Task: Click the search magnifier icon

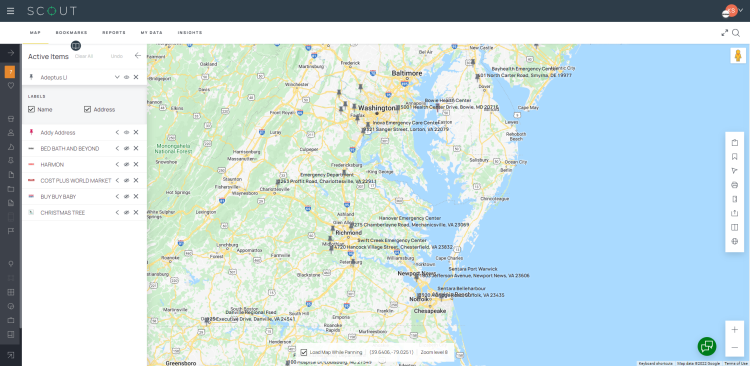Action: [x=736, y=33]
